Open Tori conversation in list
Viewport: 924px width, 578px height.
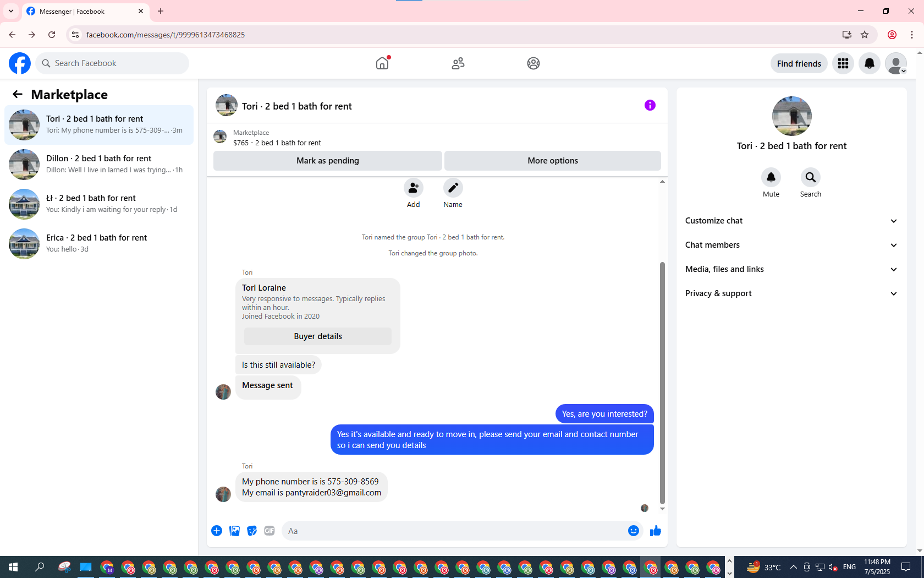pos(99,125)
